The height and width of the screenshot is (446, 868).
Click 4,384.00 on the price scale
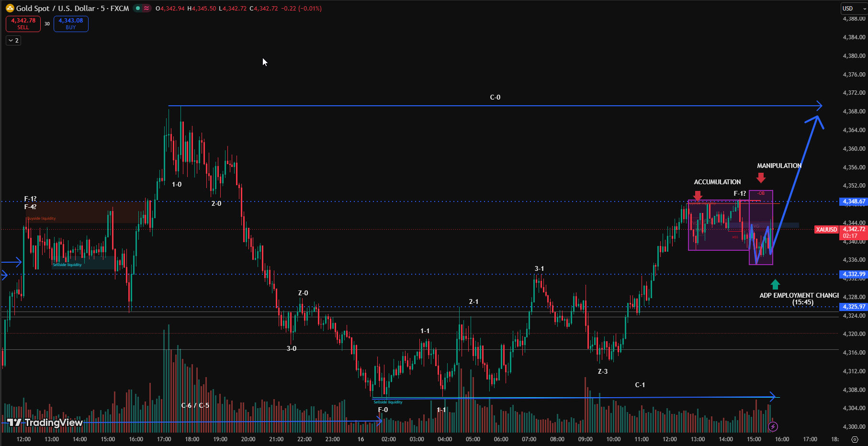coord(854,37)
